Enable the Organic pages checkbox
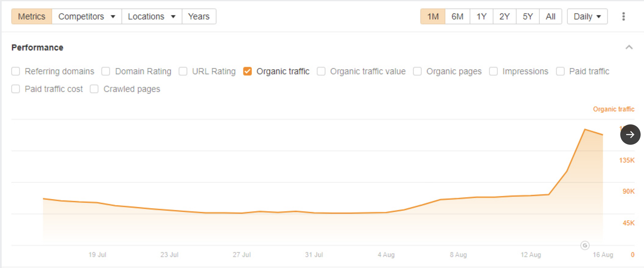The width and height of the screenshot is (644, 268). click(x=417, y=72)
